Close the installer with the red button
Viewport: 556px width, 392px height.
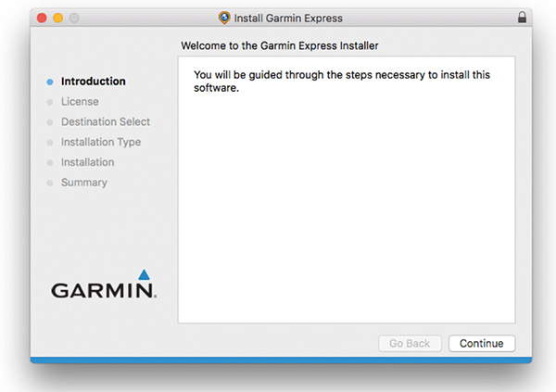pyautogui.click(x=43, y=18)
